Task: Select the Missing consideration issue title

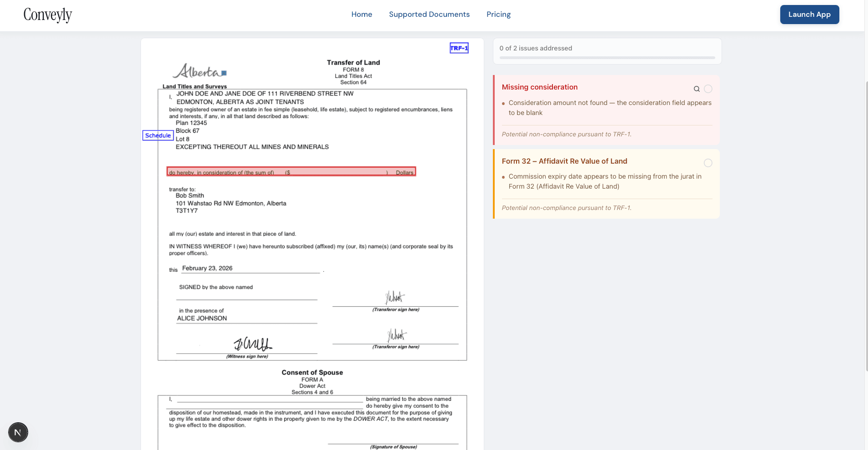Action: (539, 87)
